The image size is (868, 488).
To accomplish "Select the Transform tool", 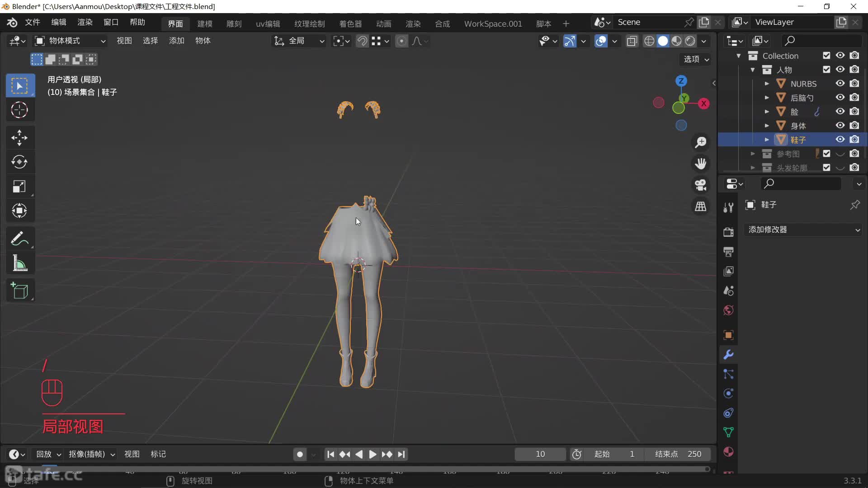I will 19,211.
